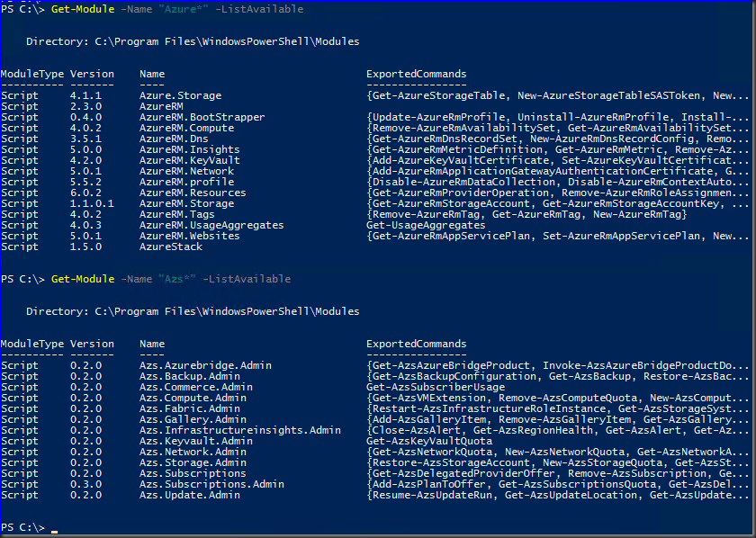Click the Azs.Infrastructureinsights.Admin module name

click(x=239, y=430)
